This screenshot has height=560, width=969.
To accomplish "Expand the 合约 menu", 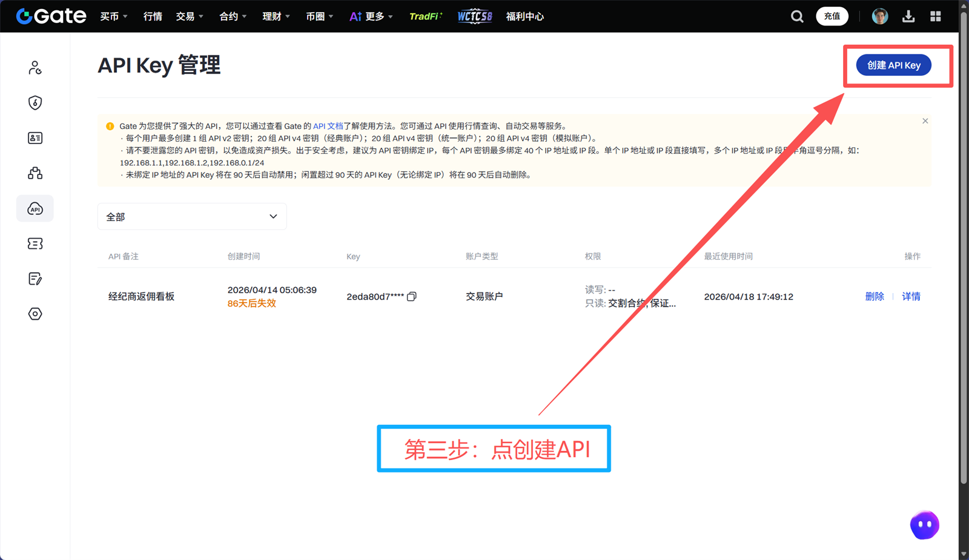I will coord(233,16).
